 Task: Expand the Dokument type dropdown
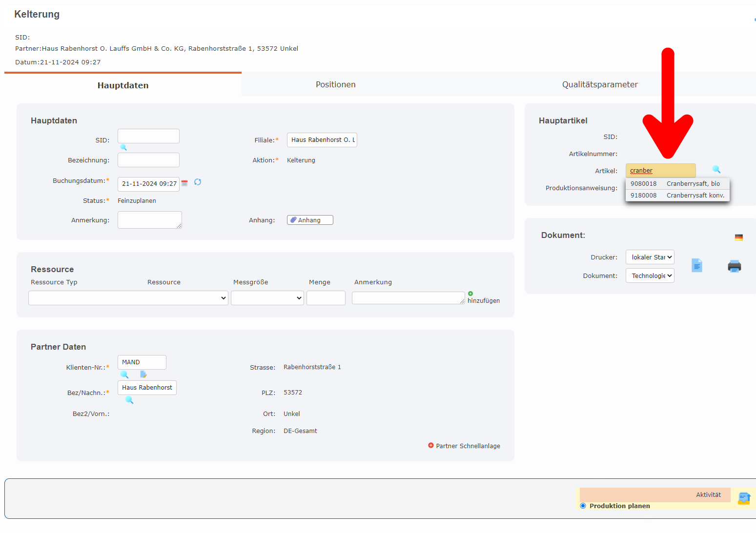click(x=650, y=276)
